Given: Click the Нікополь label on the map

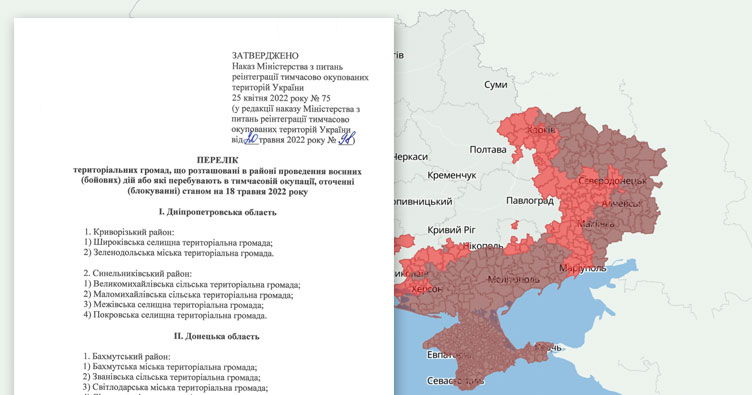Looking at the screenshot, I should [x=483, y=246].
